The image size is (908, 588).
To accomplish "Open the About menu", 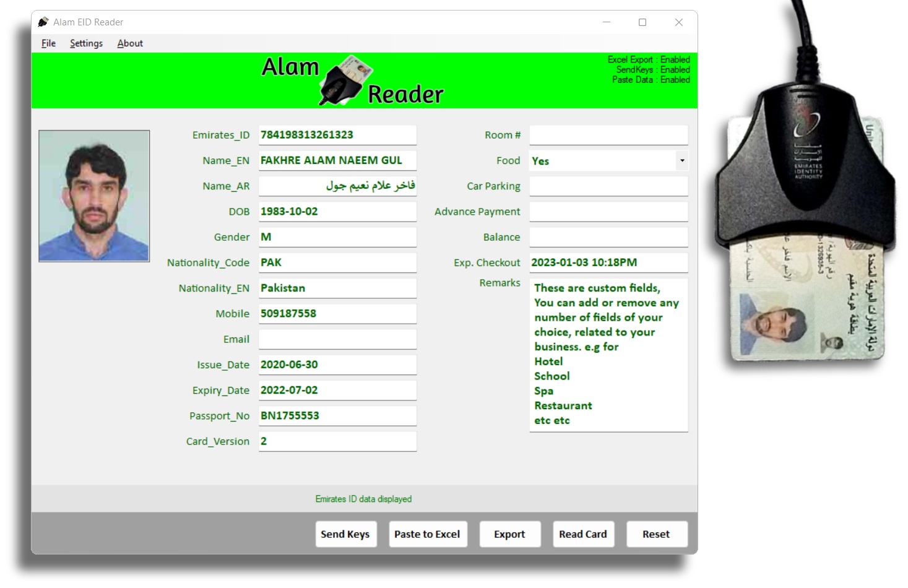I will pos(130,43).
